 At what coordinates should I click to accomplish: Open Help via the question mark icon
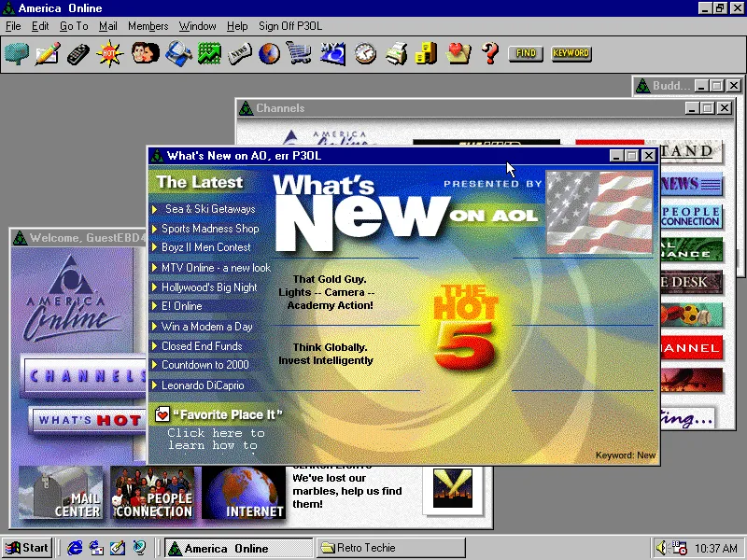click(489, 53)
